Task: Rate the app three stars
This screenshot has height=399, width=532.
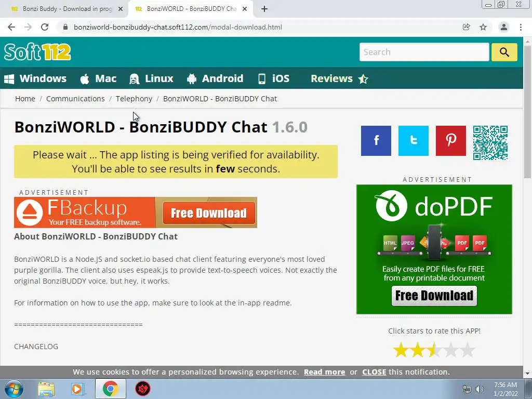Action: [434, 350]
